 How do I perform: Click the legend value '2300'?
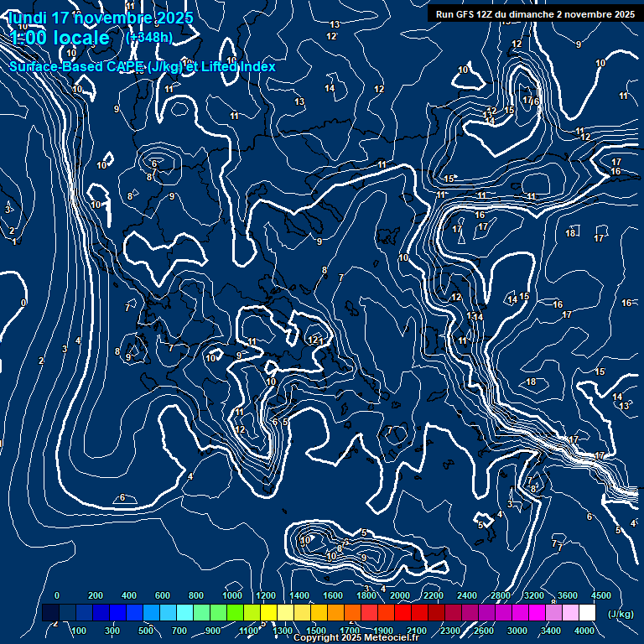pos(450,631)
